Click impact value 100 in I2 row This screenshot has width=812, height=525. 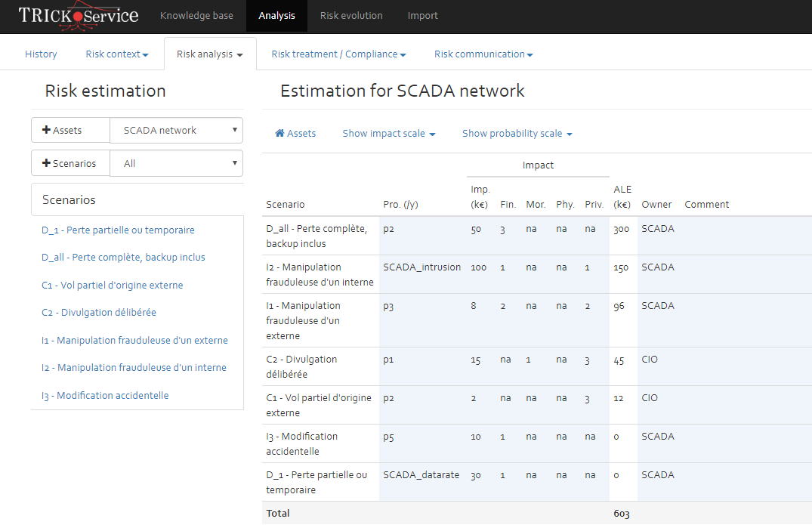click(x=478, y=267)
